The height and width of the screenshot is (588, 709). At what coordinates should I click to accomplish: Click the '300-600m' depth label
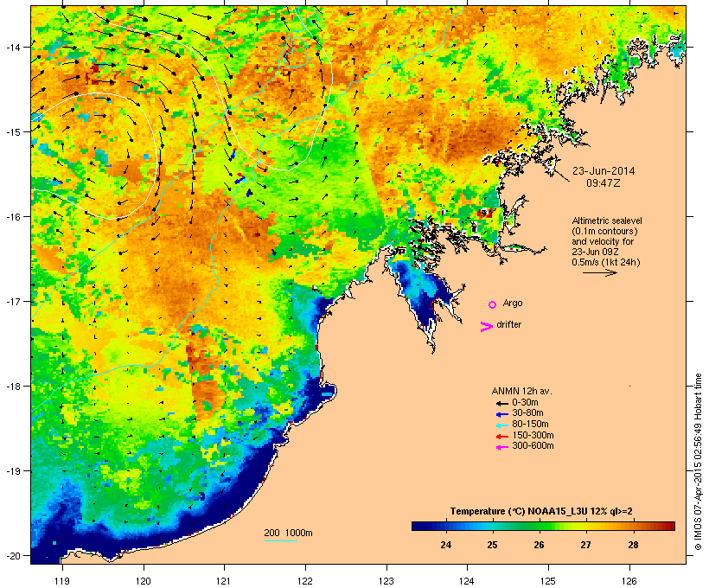(533, 446)
